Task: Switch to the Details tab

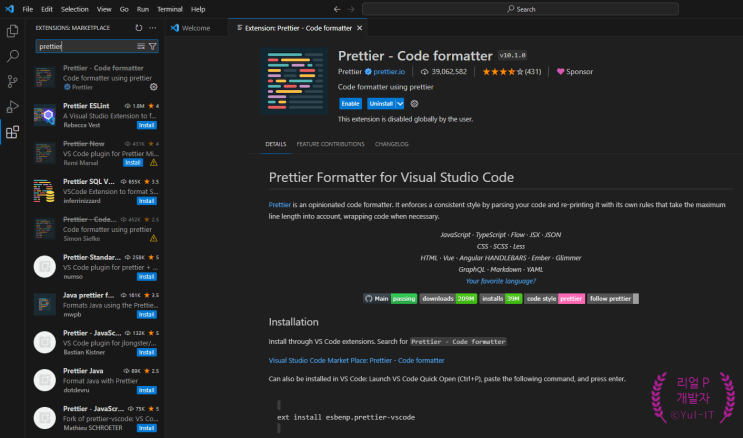Action: coord(276,144)
